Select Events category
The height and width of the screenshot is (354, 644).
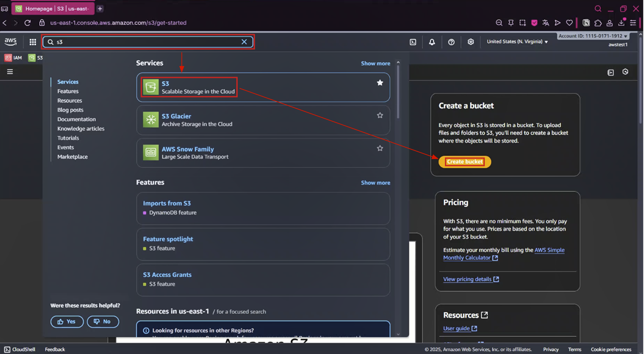pyautogui.click(x=66, y=147)
